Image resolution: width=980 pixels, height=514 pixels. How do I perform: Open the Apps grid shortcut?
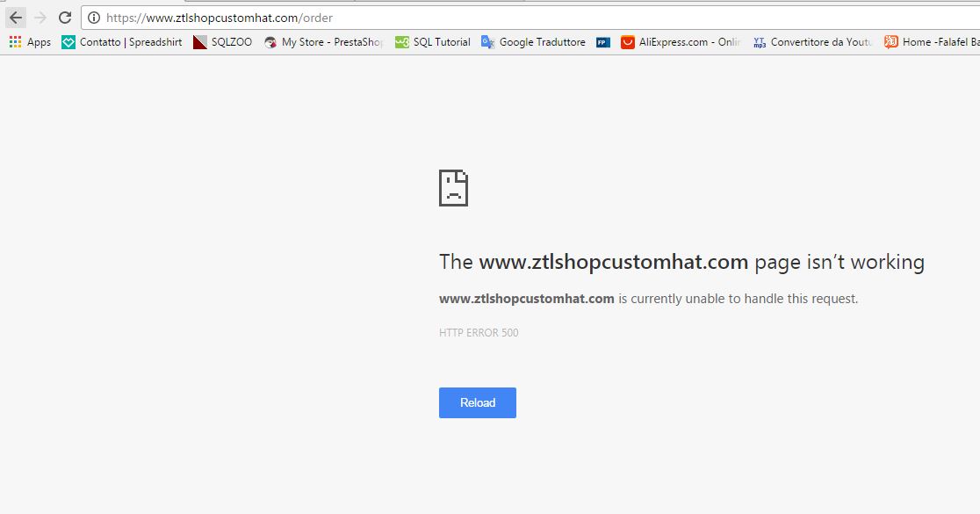30,42
